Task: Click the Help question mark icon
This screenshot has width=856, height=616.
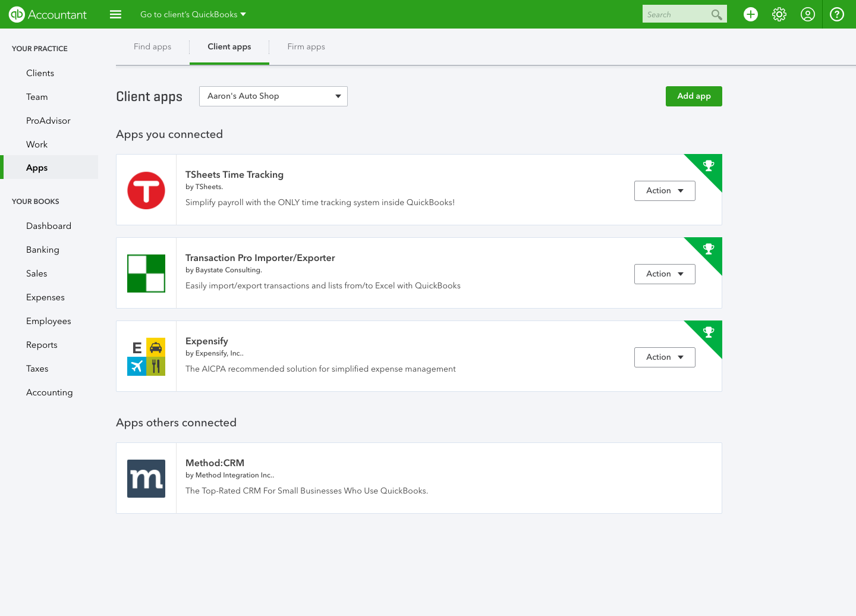Action: [837, 14]
